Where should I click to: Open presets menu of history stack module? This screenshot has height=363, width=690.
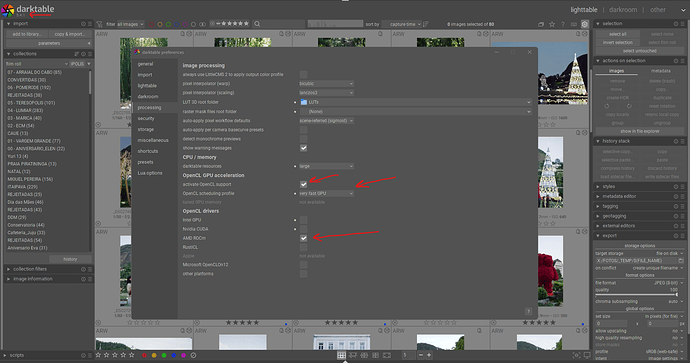[x=683, y=141]
